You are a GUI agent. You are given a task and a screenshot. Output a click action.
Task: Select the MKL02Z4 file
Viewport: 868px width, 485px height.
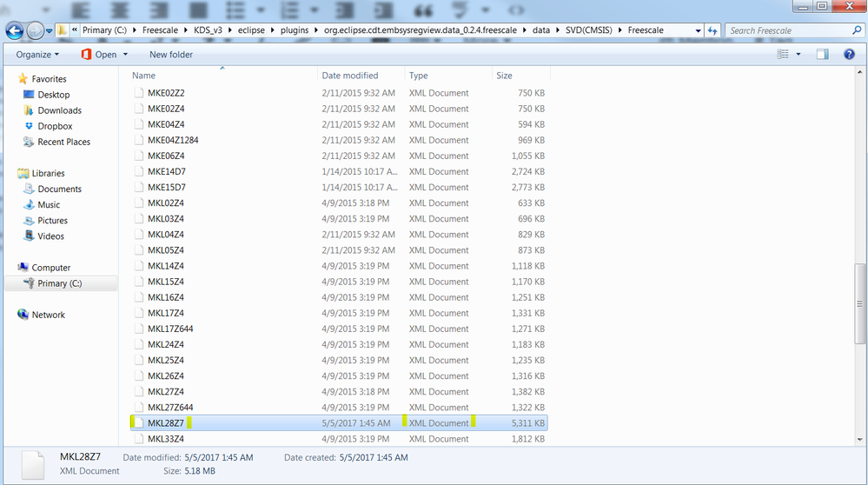point(166,203)
